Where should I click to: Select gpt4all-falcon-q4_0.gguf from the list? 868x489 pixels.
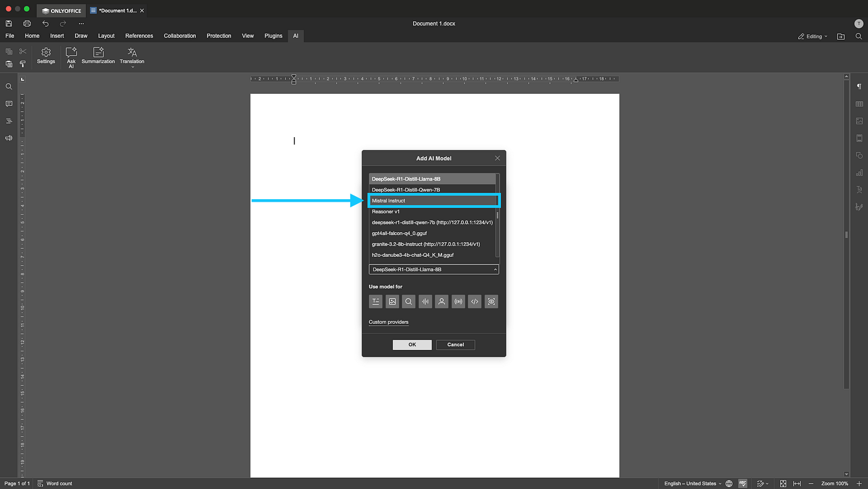click(x=433, y=233)
